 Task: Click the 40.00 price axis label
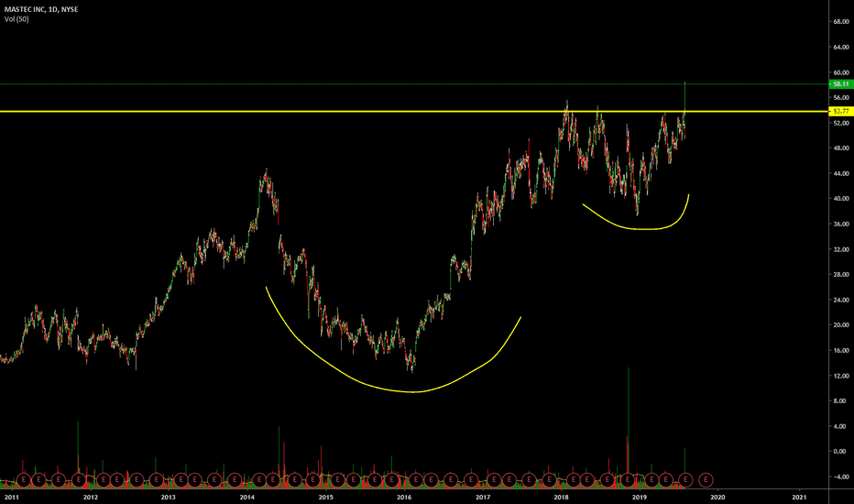pyautogui.click(x=840, y=199)
